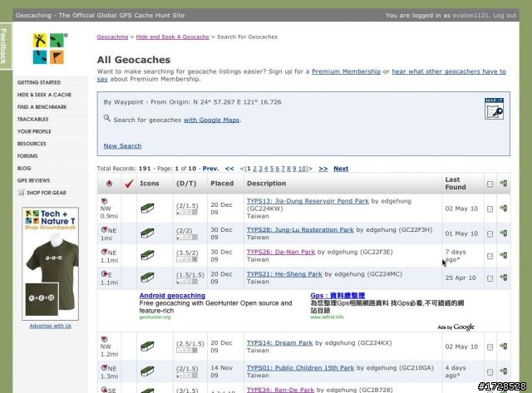Click the Ads by Google label
The image size is (532, 393).
(x=456, y=327)
